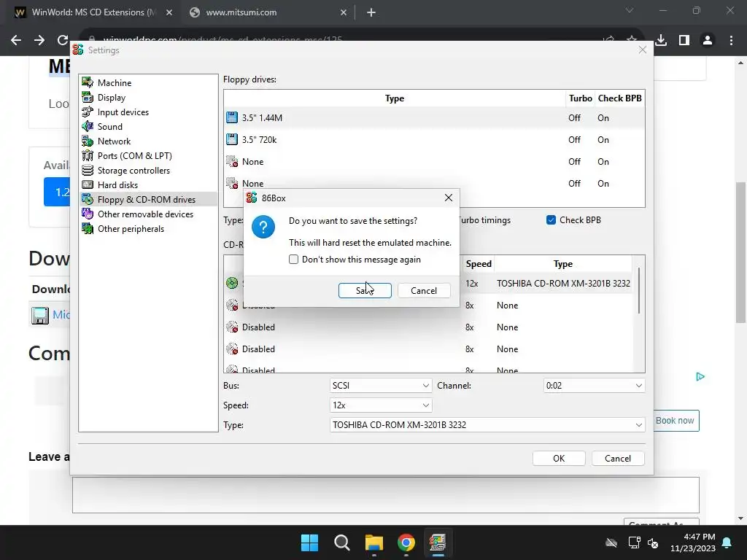Select the Hard disks icon
The image size is (747, 560).
click(88, 184)
